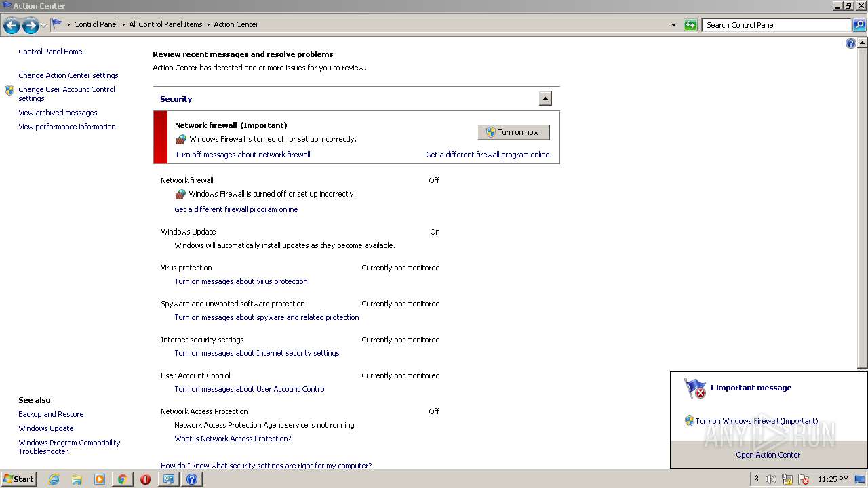Screen dimensions: 868x488
Task: Go back with the Back arrow
Action: (12, 26)
